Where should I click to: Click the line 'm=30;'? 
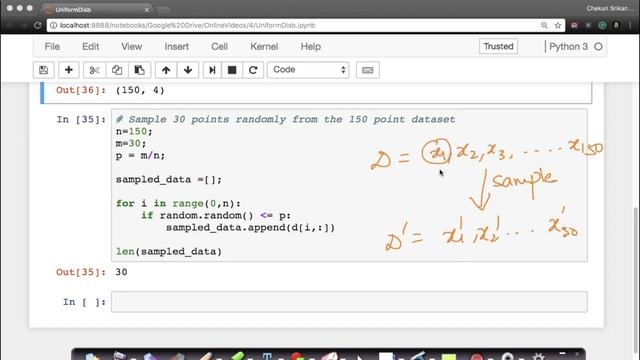tap(131, 144)
